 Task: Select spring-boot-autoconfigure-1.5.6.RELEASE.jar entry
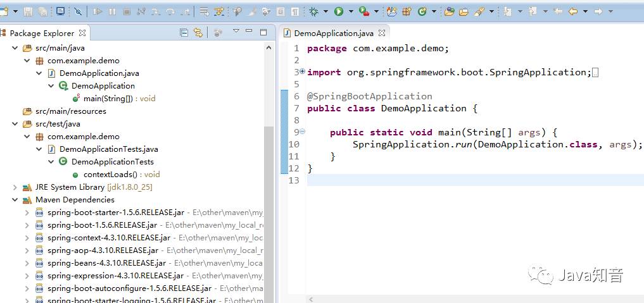tap(129, 288)
